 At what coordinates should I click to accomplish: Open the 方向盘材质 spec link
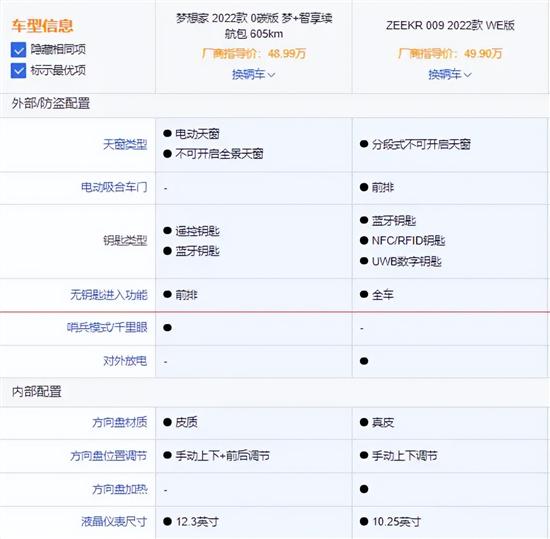(x=120, y=422)
